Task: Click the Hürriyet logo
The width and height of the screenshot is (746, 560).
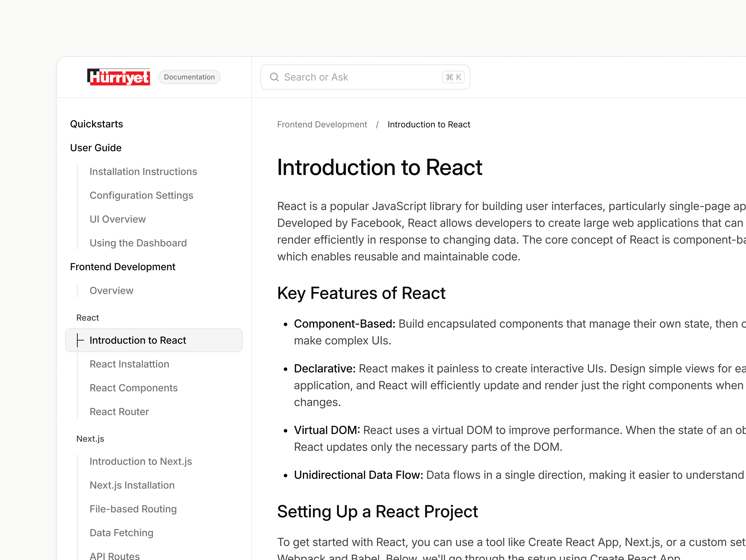Action: coord(119,77)
